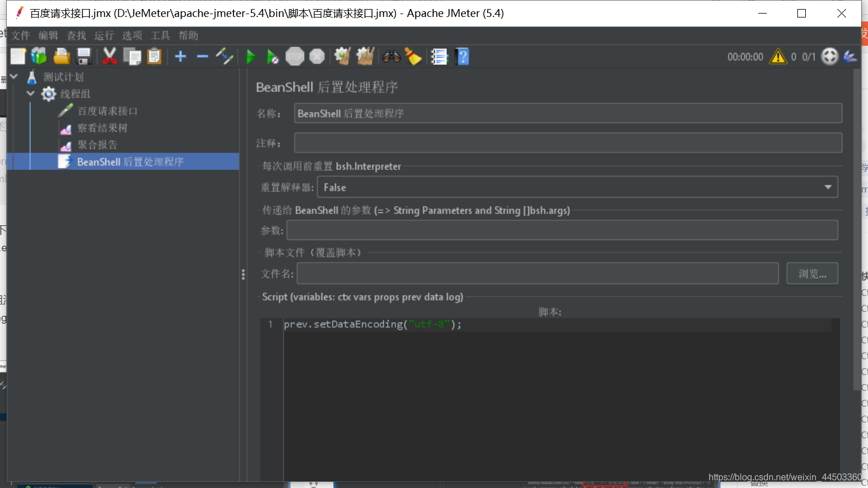
Task: Open the 选项 menu
Action: (132, 36)
